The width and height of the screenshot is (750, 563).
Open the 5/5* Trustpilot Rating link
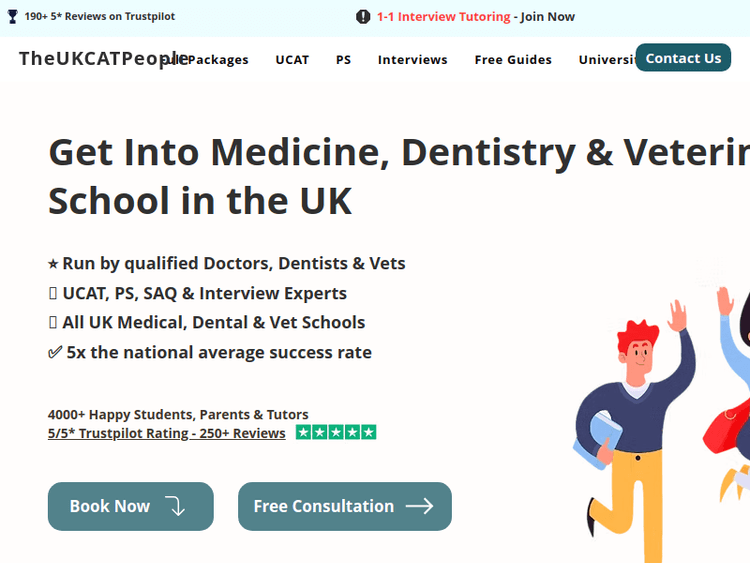pos(166,433)
